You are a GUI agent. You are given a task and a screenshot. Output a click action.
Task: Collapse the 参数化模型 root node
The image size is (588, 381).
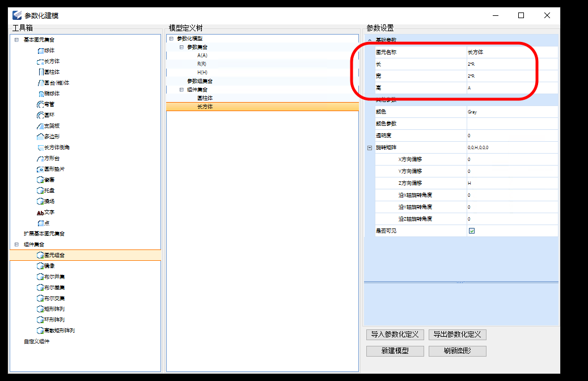(171, 39)
